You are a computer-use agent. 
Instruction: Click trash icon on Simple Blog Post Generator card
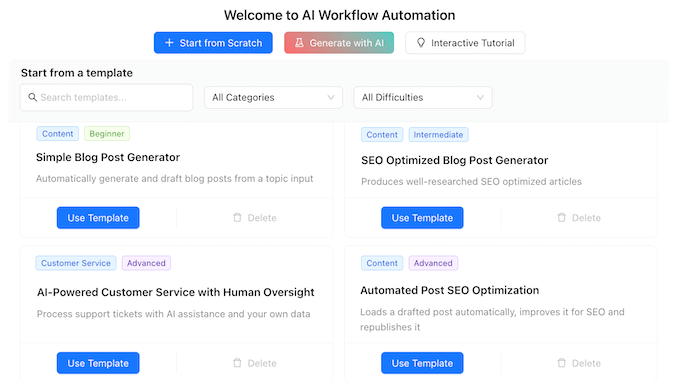click(x=237, y=217)
